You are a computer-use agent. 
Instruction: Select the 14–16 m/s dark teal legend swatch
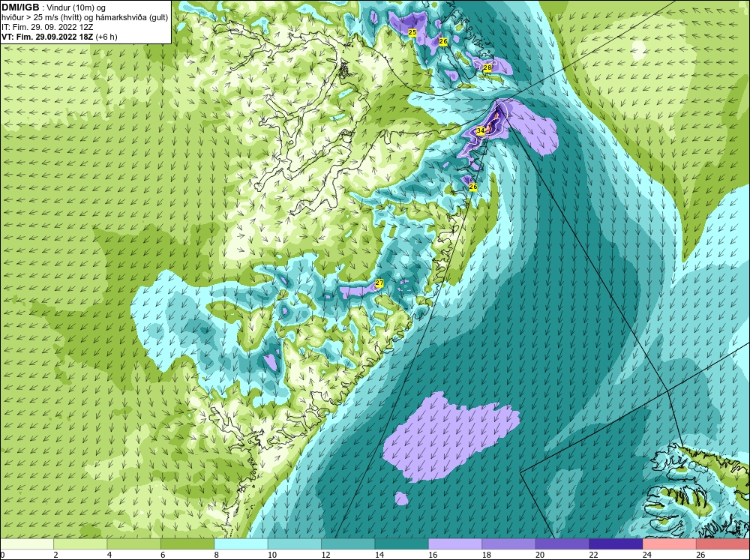tap(402, 544)
